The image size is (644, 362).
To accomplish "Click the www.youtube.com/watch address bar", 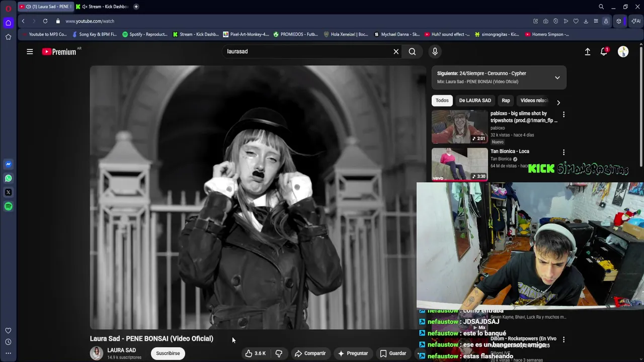I will click(x=90, y=21).
